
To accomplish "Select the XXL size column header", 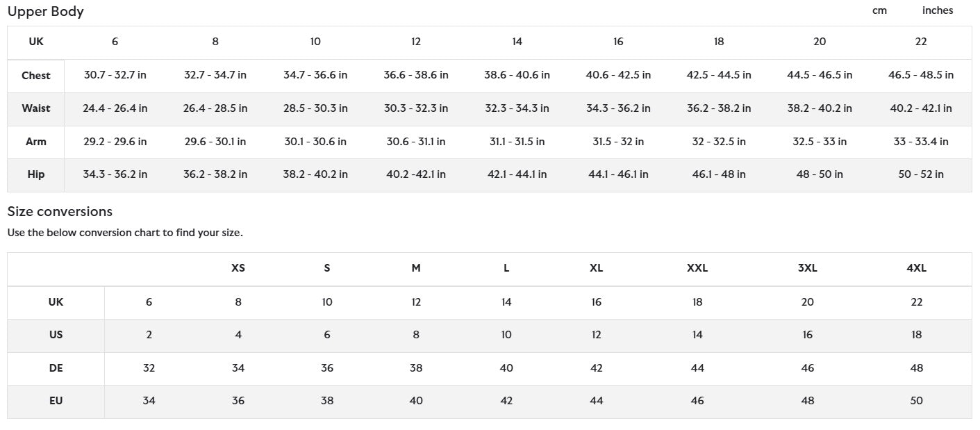I will [x=697, y=268].
